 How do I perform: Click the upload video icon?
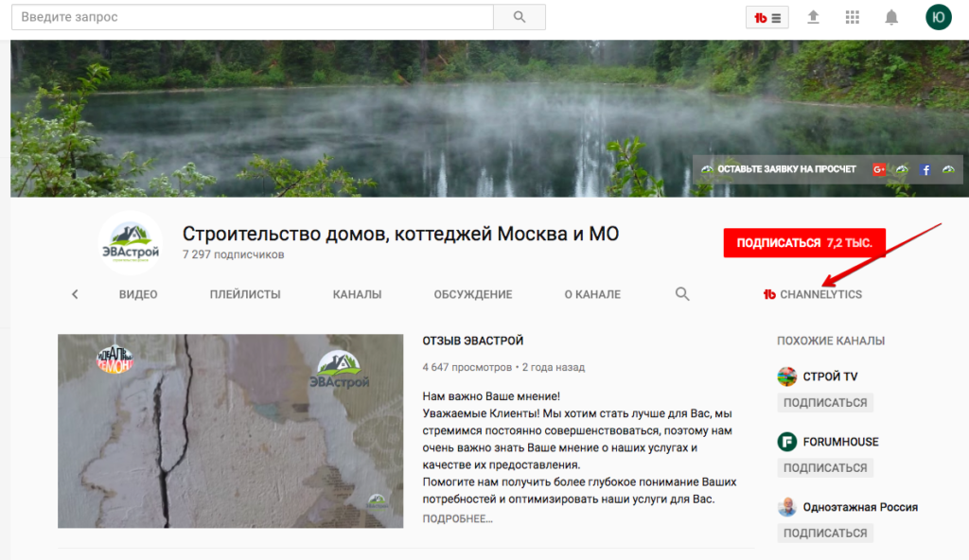(813, 17)
